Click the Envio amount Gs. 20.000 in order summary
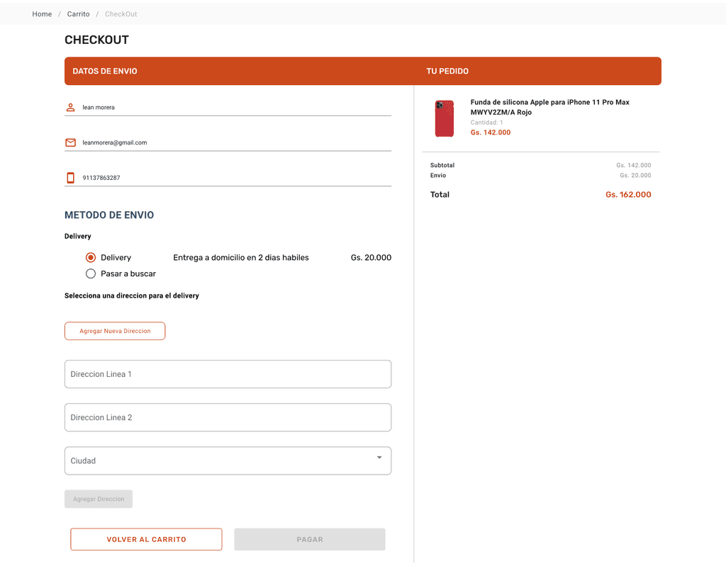Screen dimensions: 726x588 pos(635,175)
